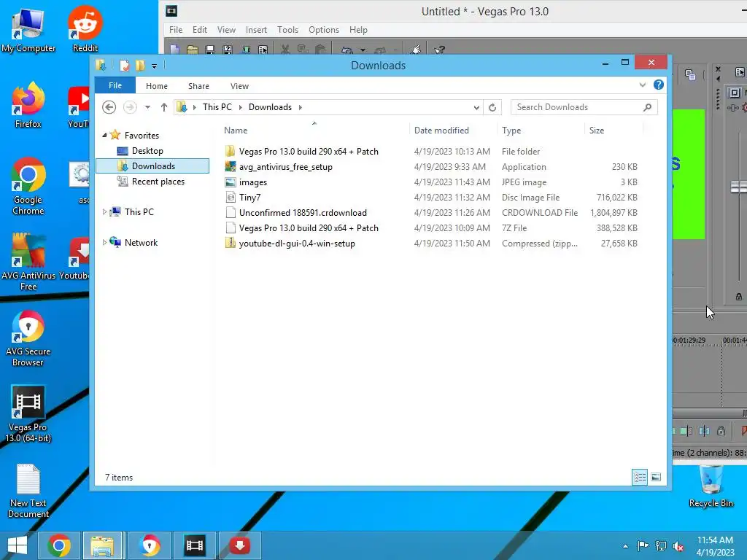Click Downloads in address breadcrumb
This screenshot has width=747, height=560.
[270, 107]
